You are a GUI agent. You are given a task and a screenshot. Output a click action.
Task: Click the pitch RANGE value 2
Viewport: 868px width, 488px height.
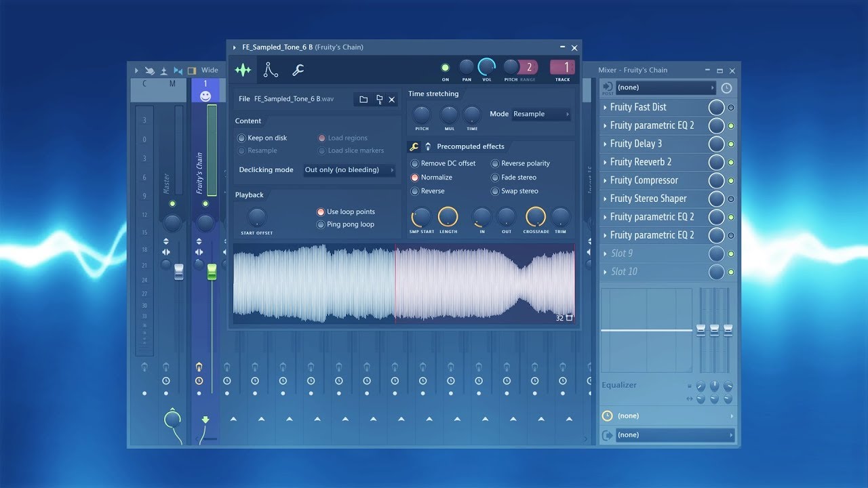(x=530, y=67)
